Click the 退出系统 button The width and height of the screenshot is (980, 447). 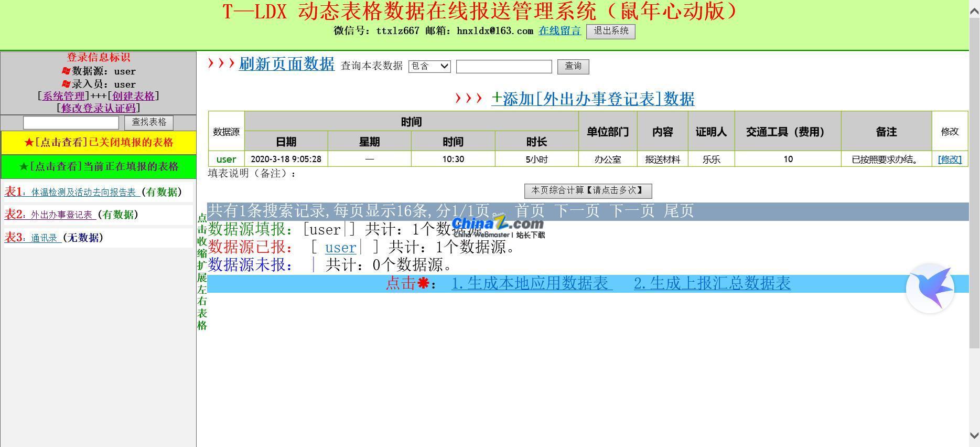611,31
